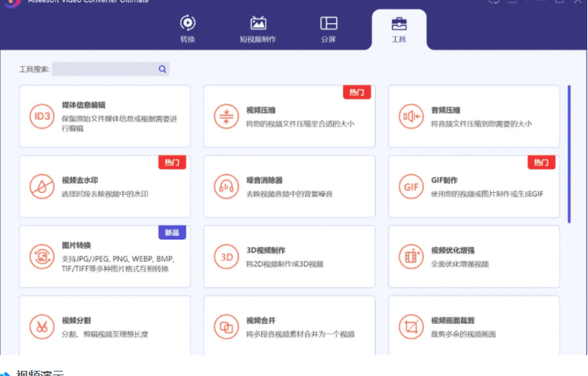The width and height of the screenshot is (588, 376).
Task: Open the 3D video maker icon
Action: tap(225, 257)
